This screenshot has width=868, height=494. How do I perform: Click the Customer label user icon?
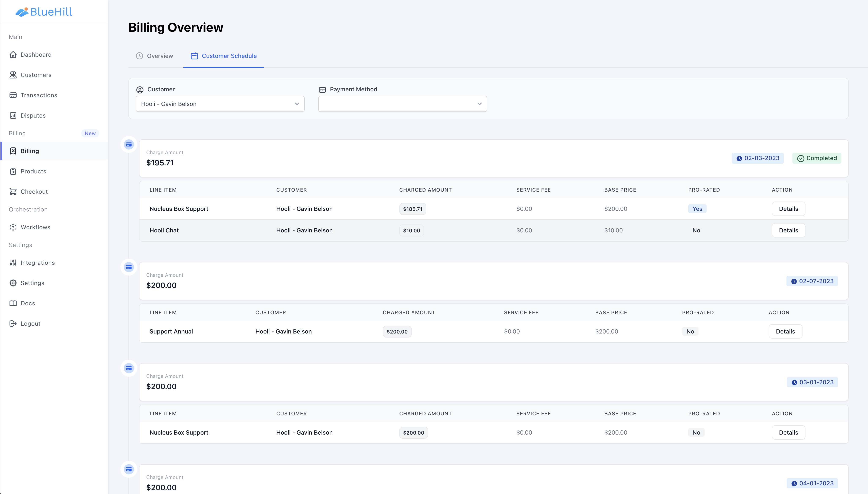point(140,90)
